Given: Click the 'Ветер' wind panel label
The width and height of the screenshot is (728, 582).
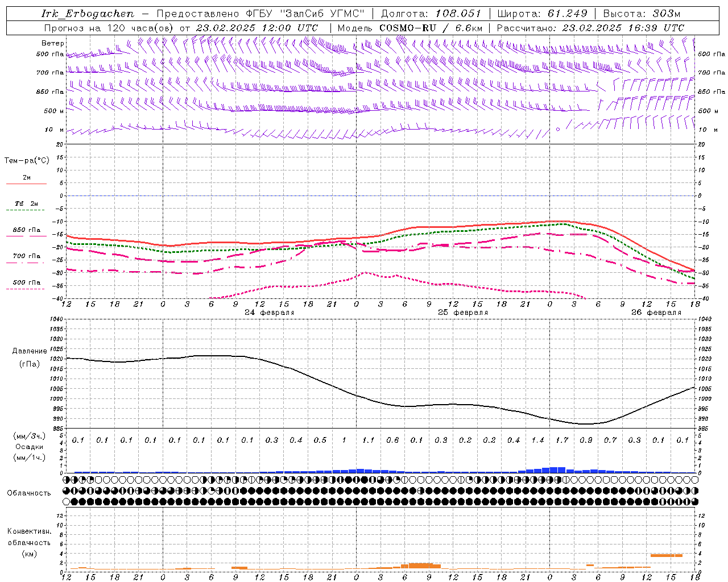Looking at the screenshot, I should (53, 43).
